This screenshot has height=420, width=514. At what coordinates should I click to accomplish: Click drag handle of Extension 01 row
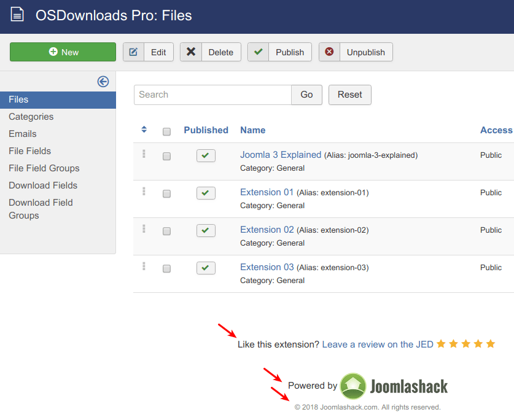coord(144,191)
